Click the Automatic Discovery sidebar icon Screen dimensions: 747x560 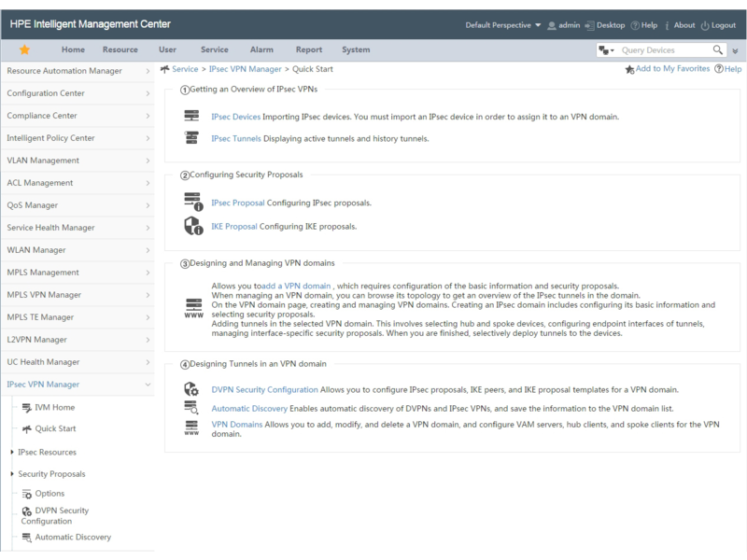pos(27,538)
